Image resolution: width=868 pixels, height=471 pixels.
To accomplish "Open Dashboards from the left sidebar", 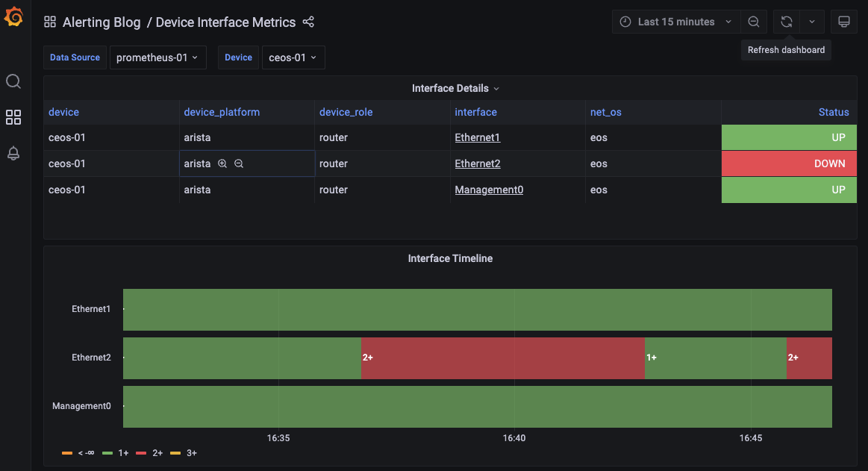I will [x=13, y=116].
